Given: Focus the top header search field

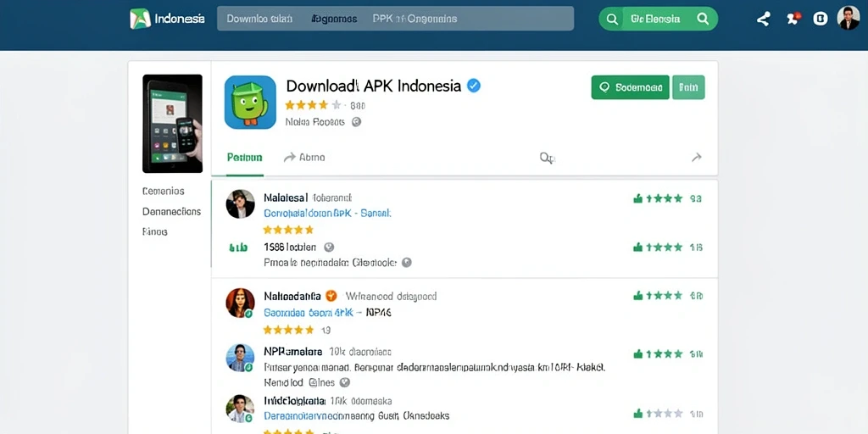Looking at the screenshot, I should click(x=395, y=19).
